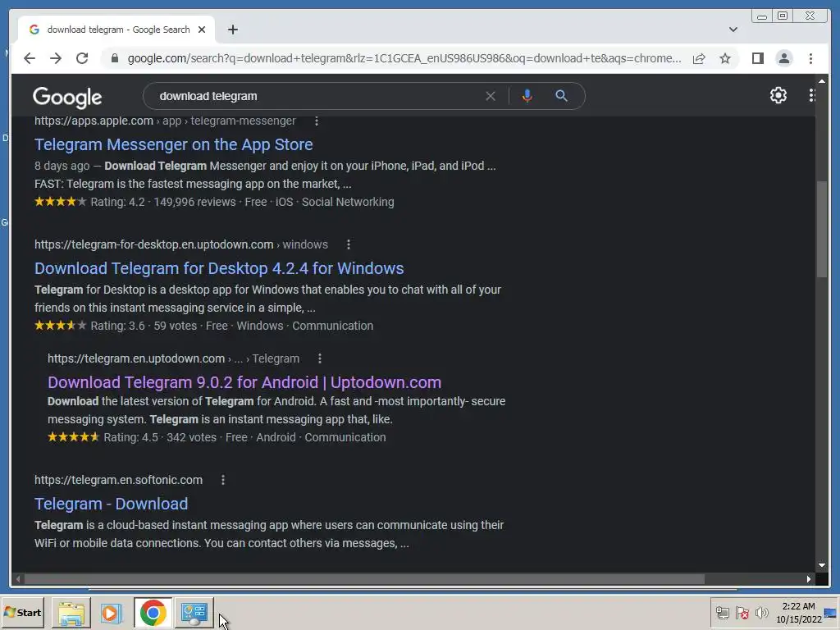Open the Control Panel taskbar item
The width and height of the screenshot is (840, 630).
194,613
